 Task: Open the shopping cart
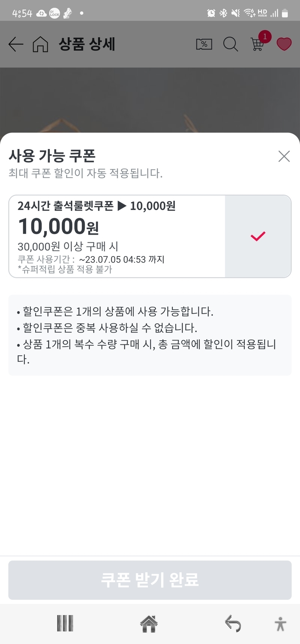click(257, 45)
